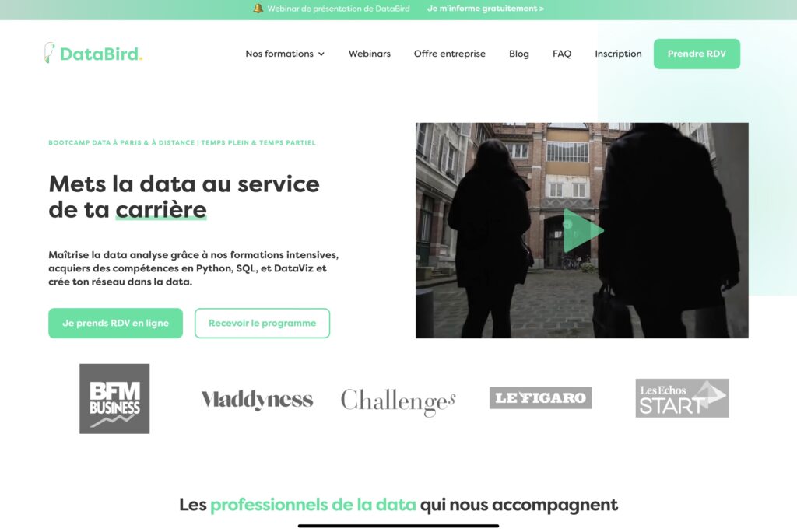Screen dimensions: 797x532
Task: Click the bell icon in top banner
Action: [258, 8]
